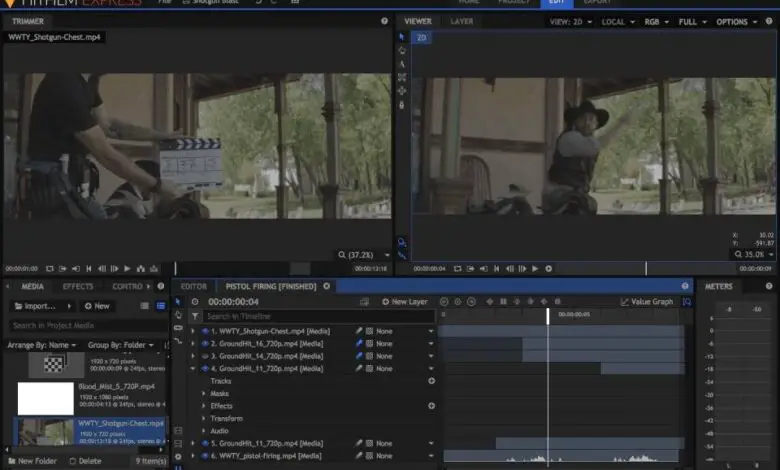The image size is (780, 470).
Task: Click the New Folder button
Action: [x=32, y=461]
